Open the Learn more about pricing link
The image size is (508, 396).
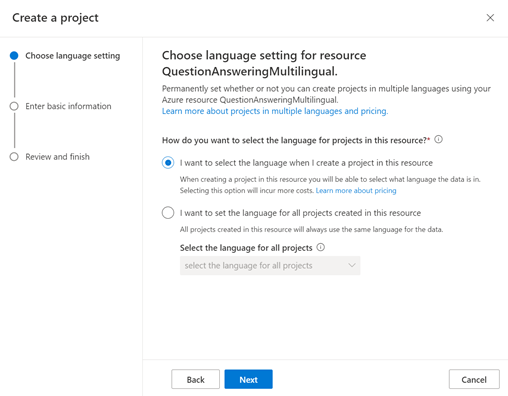pyautogui.click(x=356, y=190)
